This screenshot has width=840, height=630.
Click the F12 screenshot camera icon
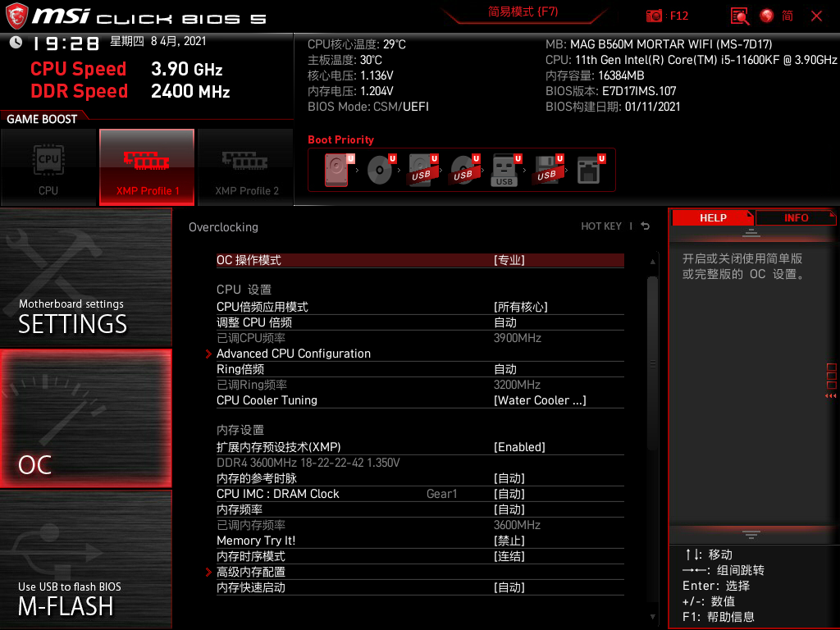(654, 16)
